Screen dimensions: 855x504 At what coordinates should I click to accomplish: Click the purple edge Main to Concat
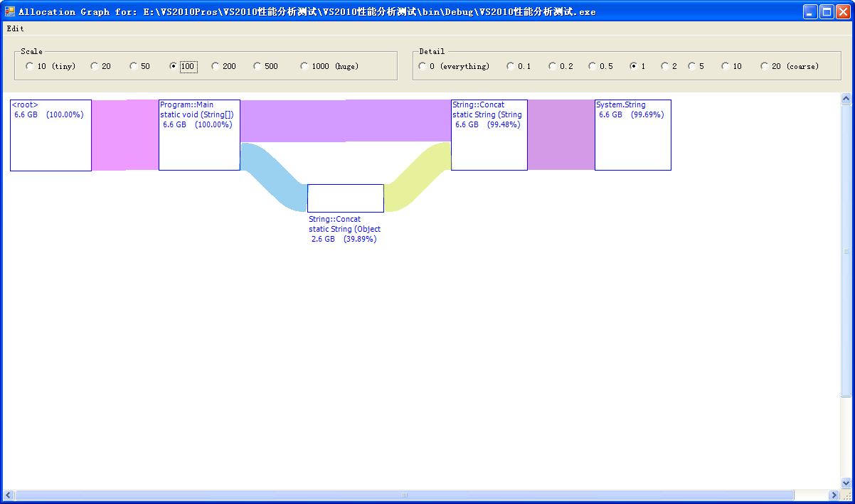click(346, 121)
